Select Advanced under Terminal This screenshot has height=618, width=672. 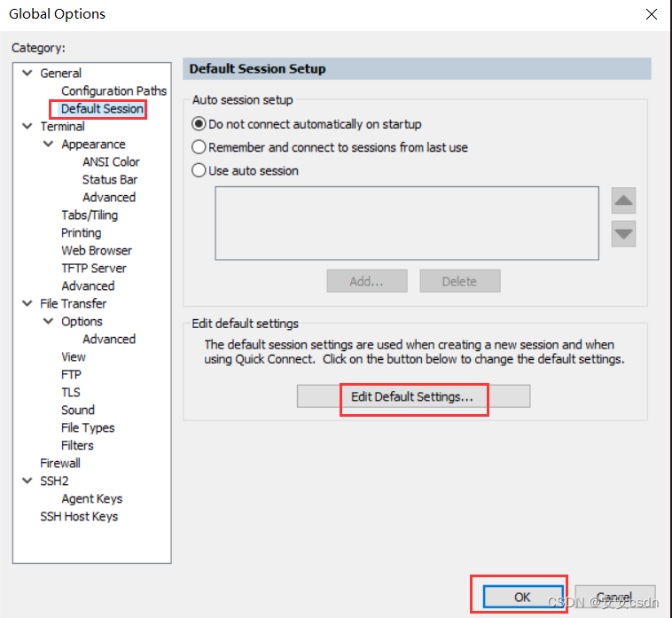88,286
